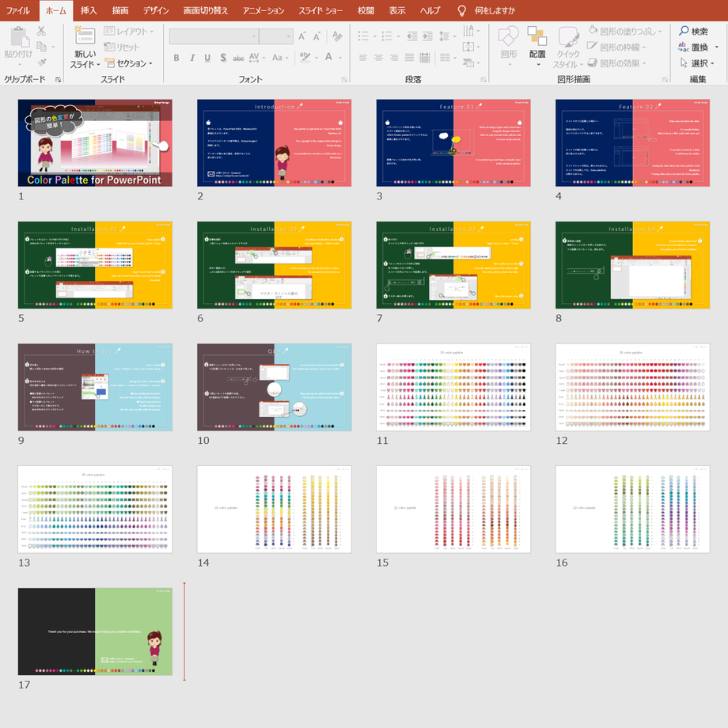Open the 段落 dialog launcher
This screenshot has height=728, width=728.
point(483,80)
